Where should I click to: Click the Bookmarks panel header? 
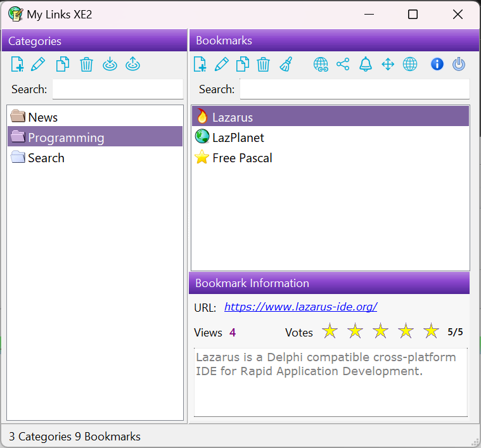335,41
